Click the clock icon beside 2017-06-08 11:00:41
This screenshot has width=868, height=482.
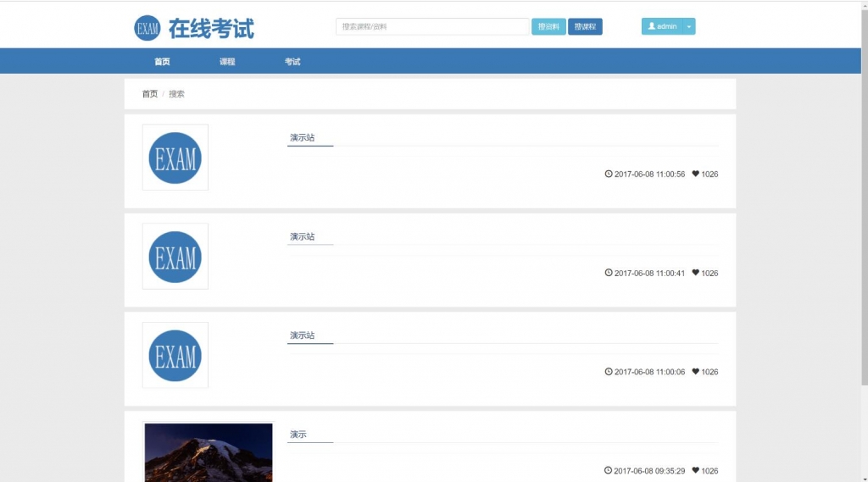609,273
